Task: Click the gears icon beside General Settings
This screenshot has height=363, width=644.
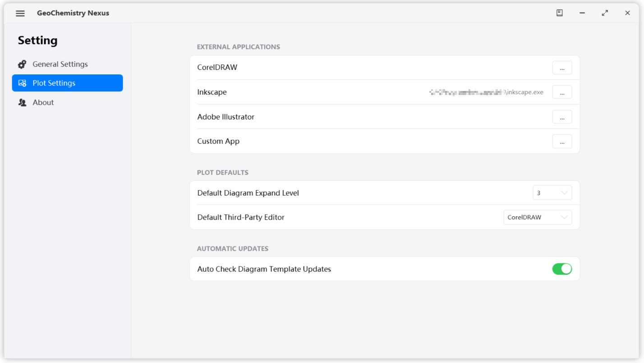Action: coord(22,64)
